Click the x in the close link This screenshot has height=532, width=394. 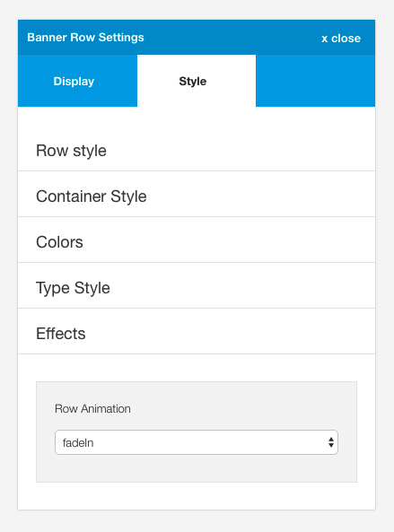coord(324,39)
